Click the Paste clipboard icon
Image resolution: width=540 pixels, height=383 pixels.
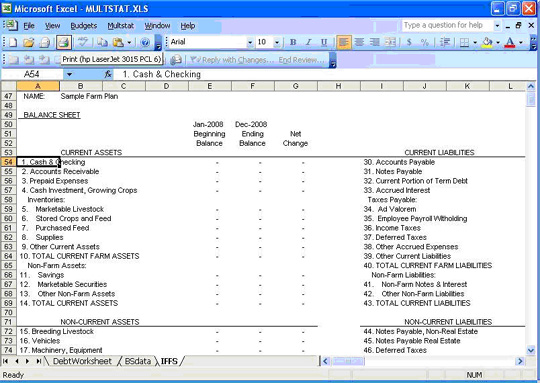coord(118,42)
